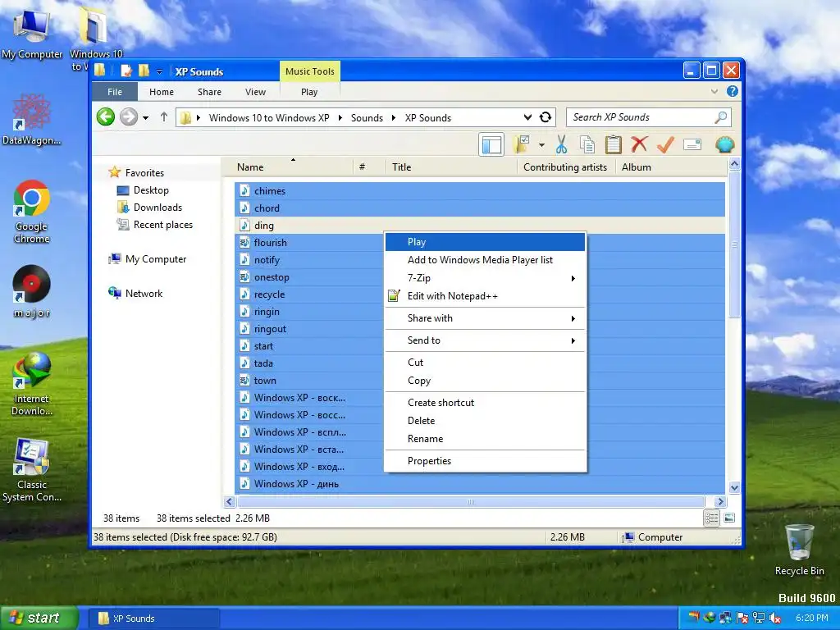Switch to large icons view in status bar
The height and width of the screenshot is (630, 840).
point(729,518)
